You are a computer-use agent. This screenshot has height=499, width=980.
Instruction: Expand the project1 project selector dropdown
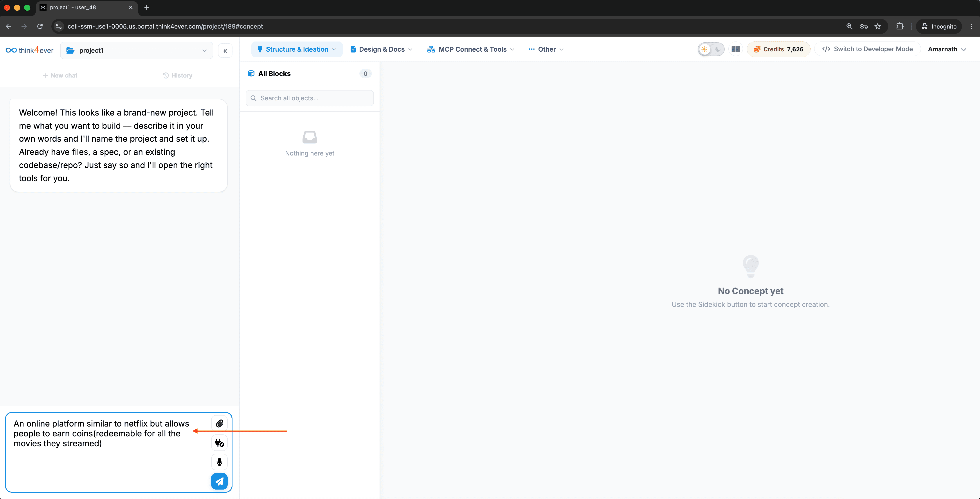[x=137, y=50]
